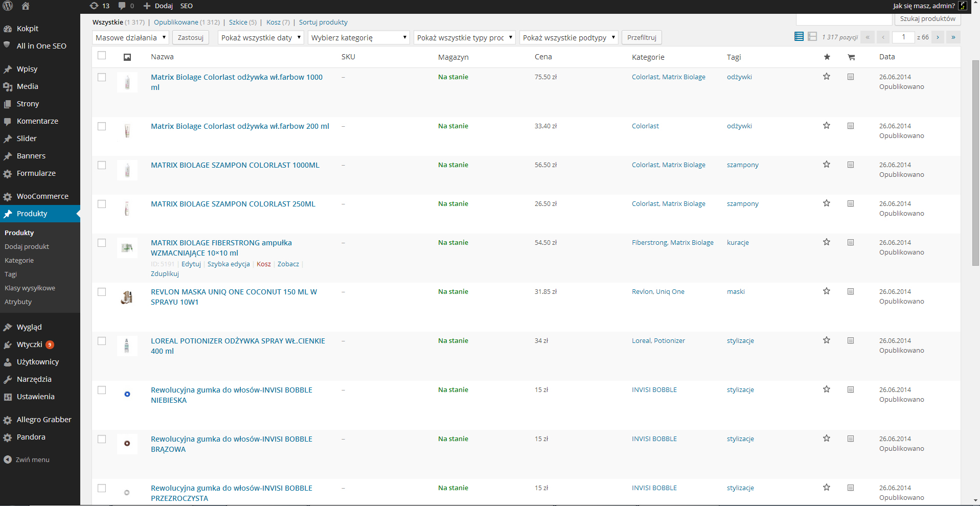Toggle featured star for FIBERSTRONG ampułka
This screenshot has height=506, width=980.
click(827, 242)
